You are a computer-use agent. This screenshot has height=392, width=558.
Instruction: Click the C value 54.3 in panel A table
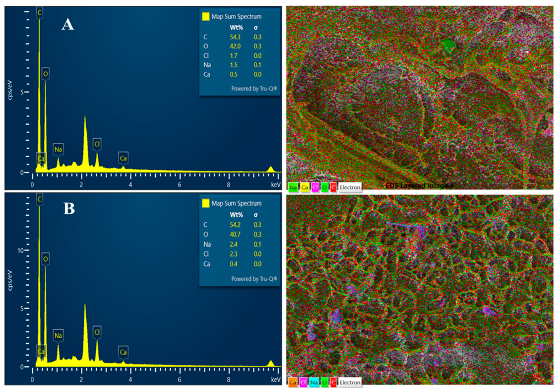(235, 37)
